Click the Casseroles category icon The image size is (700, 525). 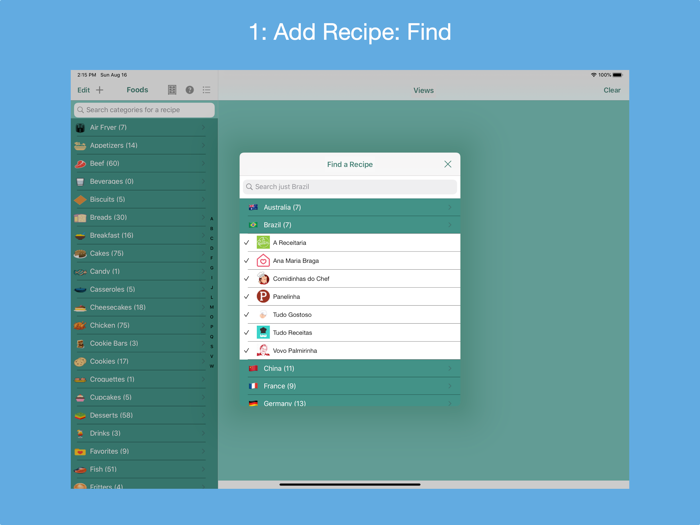click(80, 290)
